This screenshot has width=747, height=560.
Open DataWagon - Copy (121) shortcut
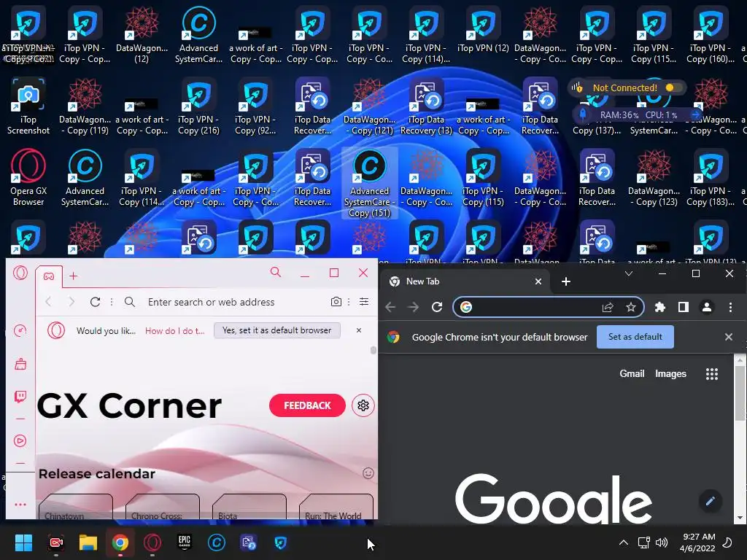(x=369, y=106)
